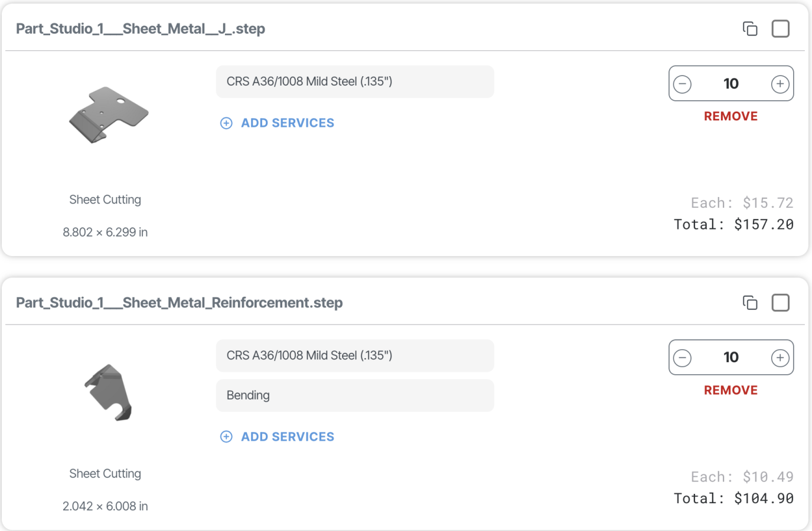The height and width of the screenshot is (531, 812).
Task: Remove the Sheet_Metal_J part from cart
Action: pos(731,116)
